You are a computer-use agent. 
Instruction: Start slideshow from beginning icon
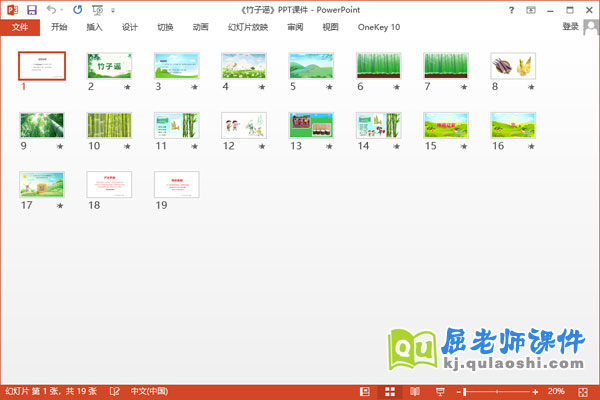(x=97, y=10)
